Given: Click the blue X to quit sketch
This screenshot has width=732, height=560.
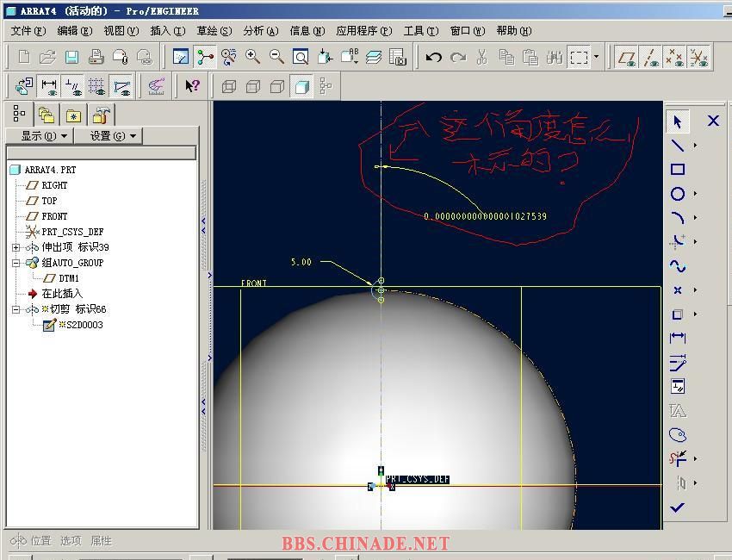Looking at the screenshot, I should click(713, 121).
